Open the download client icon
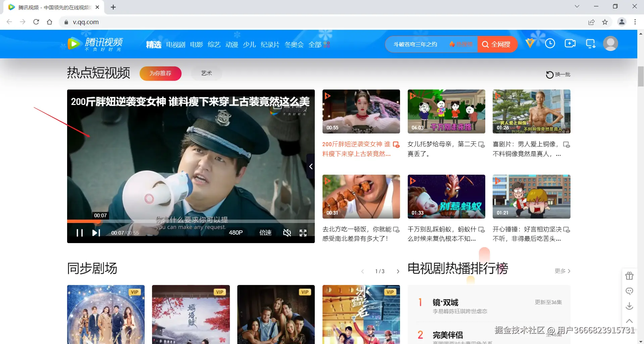 [x=591, y=44]
